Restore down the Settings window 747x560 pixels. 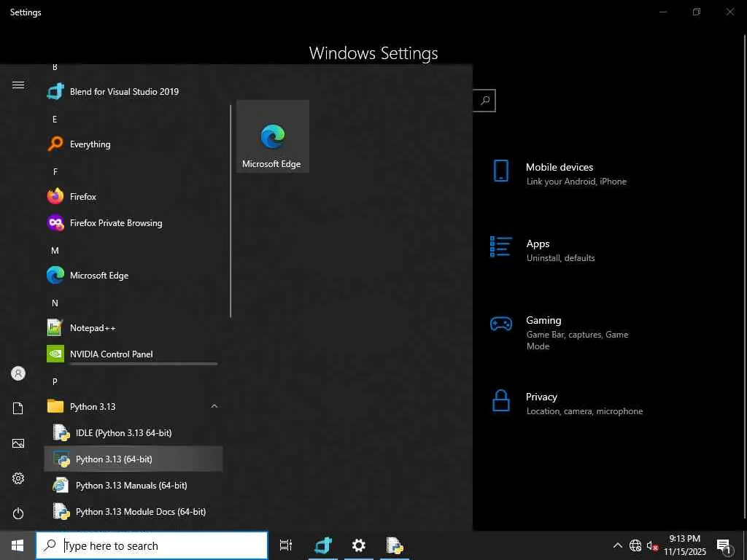tap(697, 12)
